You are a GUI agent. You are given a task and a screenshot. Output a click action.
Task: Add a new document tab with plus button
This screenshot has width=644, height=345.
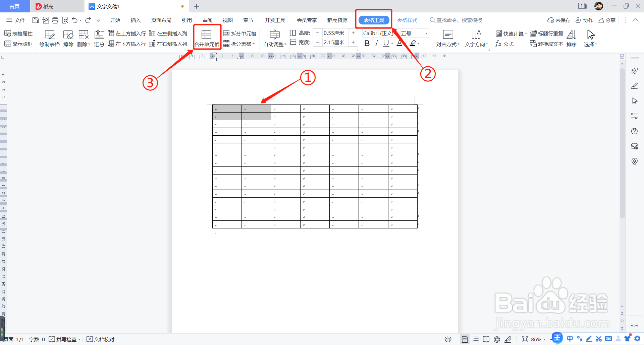pos(197,6)
